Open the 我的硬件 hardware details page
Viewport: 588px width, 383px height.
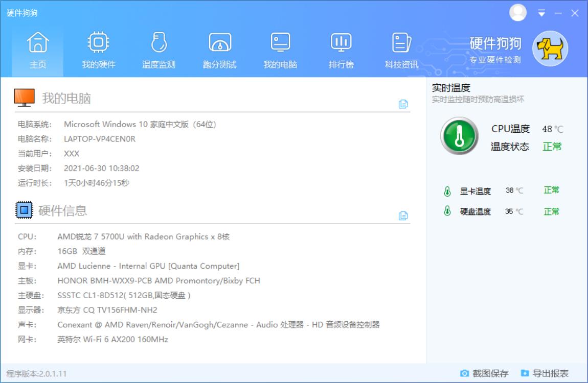click(x=98, y=50)
